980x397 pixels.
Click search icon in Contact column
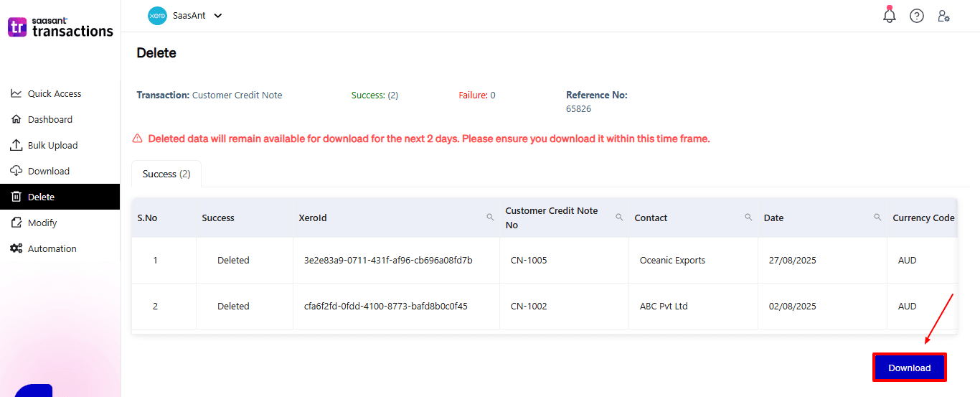point(748,217)
